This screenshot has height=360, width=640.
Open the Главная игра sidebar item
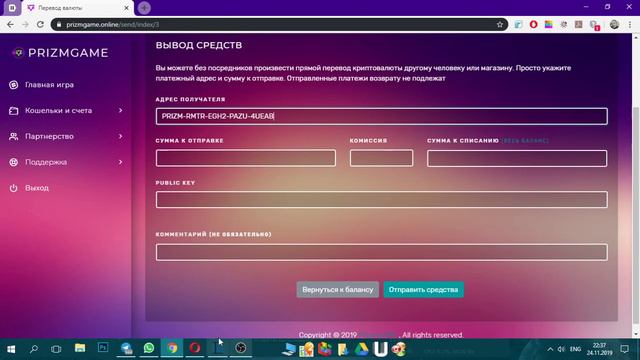[x=49, y=85]
